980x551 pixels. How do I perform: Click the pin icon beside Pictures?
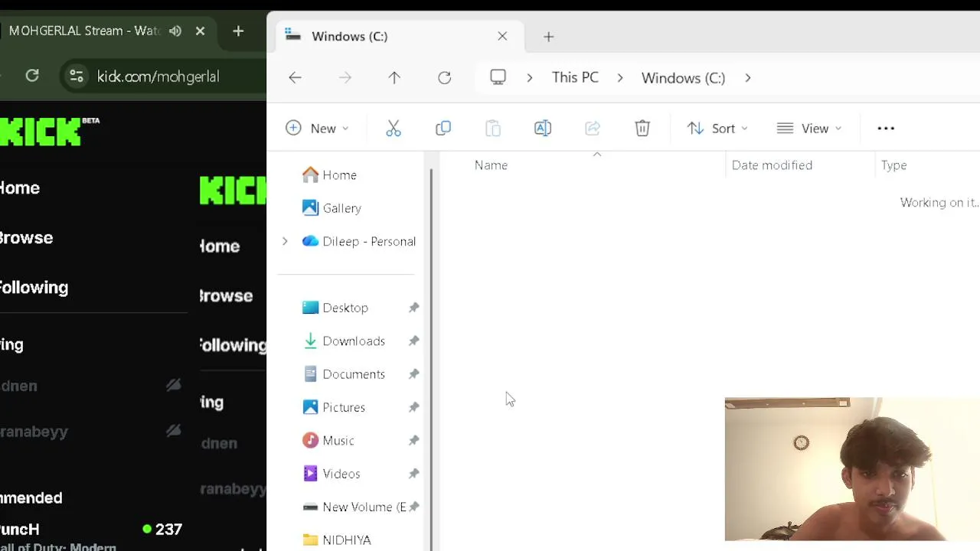413,407
